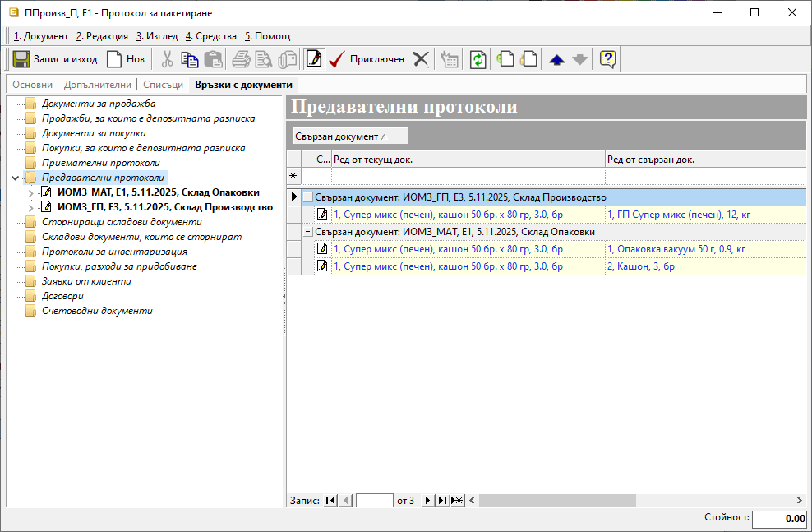Open help with the question mark icon
Screen dimensions: 812x532
(608, 59)
